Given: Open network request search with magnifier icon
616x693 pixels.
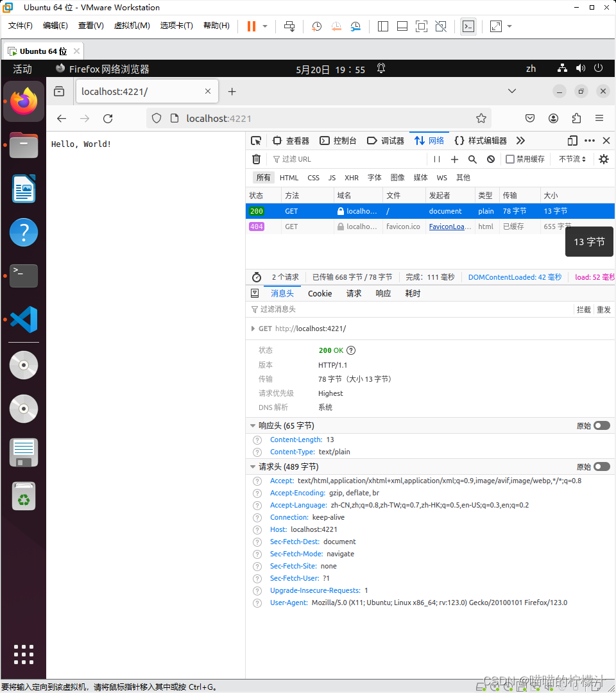Looking at the screenshot, I should tap(472, 158).
